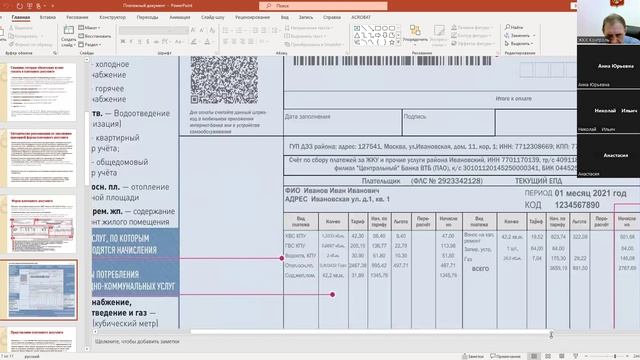Toggle underline formatting
Viewport: 640px width, 360px height.
pos(140,42)
